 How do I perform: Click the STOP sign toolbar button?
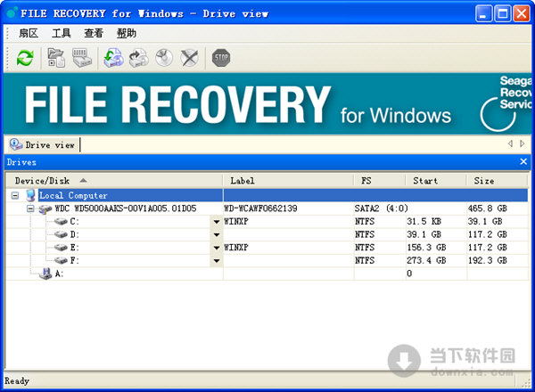[x=221, y=58]
